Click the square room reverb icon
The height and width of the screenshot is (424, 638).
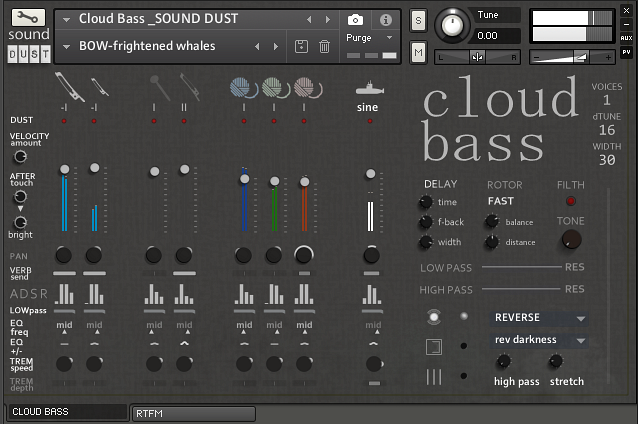coord(434,347)
